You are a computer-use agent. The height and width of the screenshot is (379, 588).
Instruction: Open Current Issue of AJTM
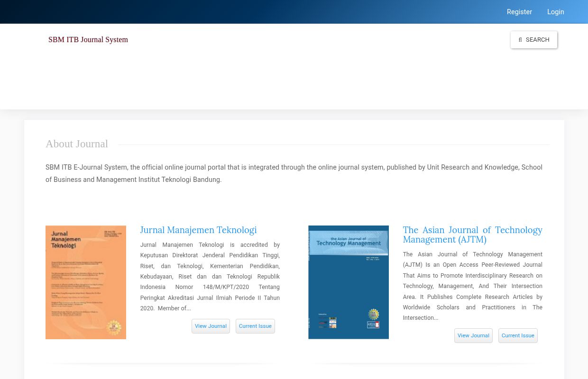[x=518, y=335]
